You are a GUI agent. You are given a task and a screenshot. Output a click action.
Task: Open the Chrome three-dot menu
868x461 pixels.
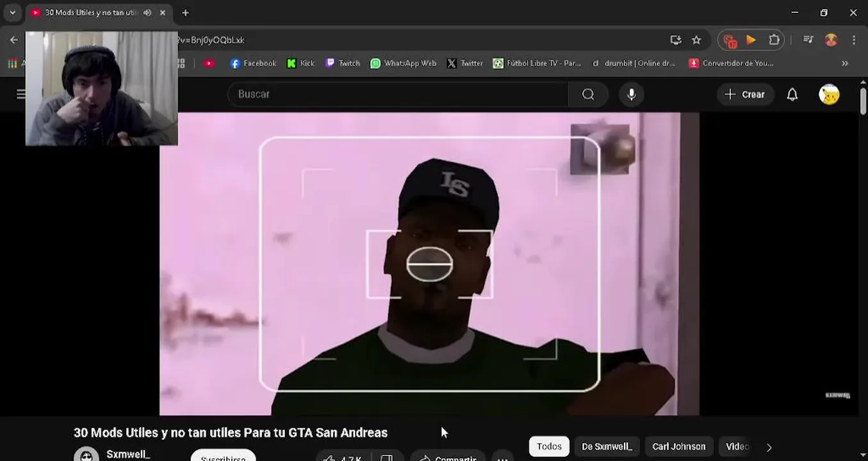coord(854,40)
